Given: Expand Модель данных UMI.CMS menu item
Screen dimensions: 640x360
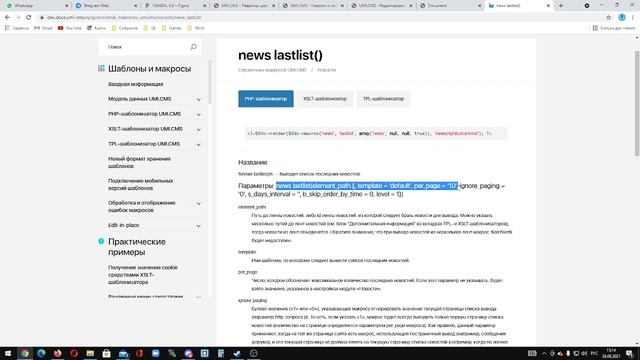Looking at the screenshot, I should (x=198, y=99).
